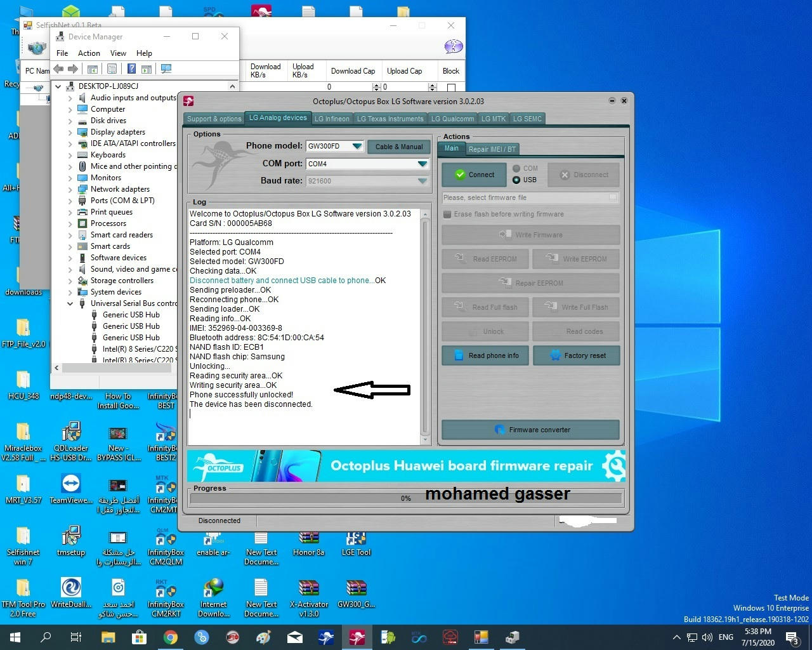The width and height of the screenshot is (812, 650).
Task: Expand the Smart card readers node
Action: (70, 235)
